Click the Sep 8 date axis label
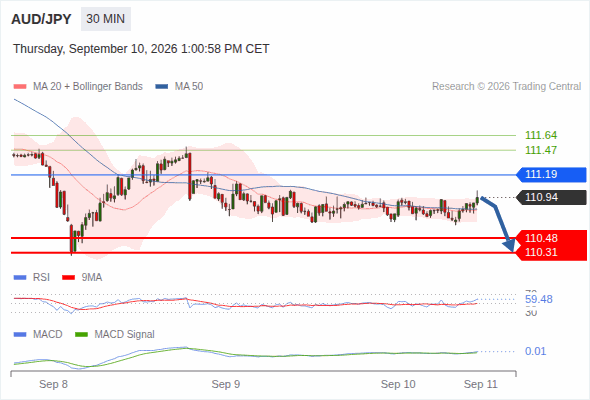Image resolution: width=590 pixels, height=400 pixels. point(53,384)
